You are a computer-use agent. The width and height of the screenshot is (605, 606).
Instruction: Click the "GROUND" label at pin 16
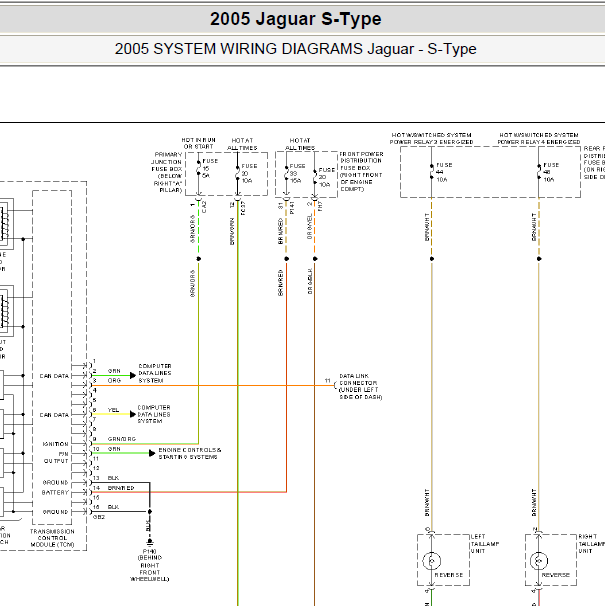point(55,512)
